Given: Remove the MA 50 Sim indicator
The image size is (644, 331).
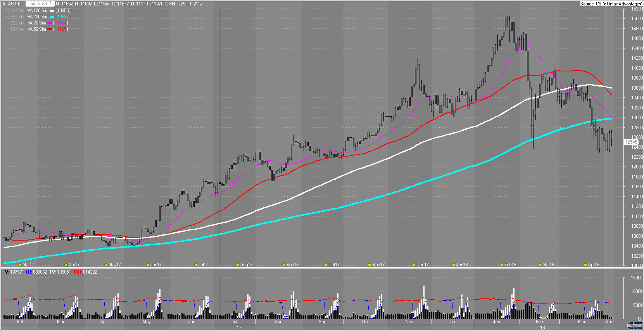Looking at the screenshot, I should click(x=7, y=29).
